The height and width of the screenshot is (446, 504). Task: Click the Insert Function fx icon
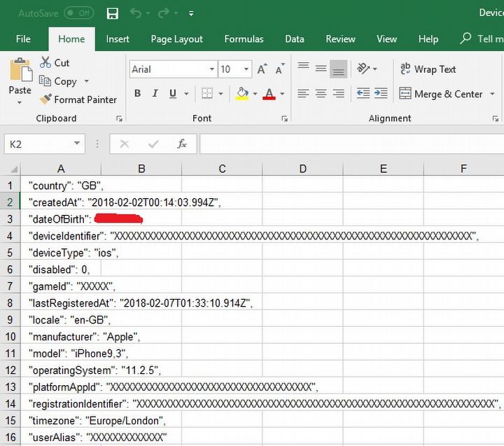pyautogui.click(x=182, y=144)
